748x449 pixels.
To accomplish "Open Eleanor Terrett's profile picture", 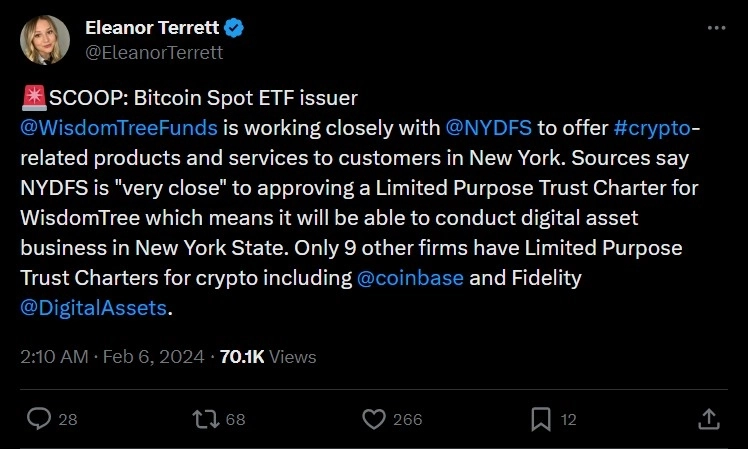I will coord(45,41).
